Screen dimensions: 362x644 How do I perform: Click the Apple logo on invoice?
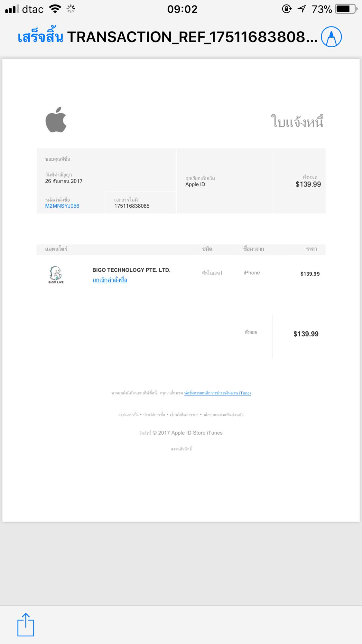(x=56, y=120)
